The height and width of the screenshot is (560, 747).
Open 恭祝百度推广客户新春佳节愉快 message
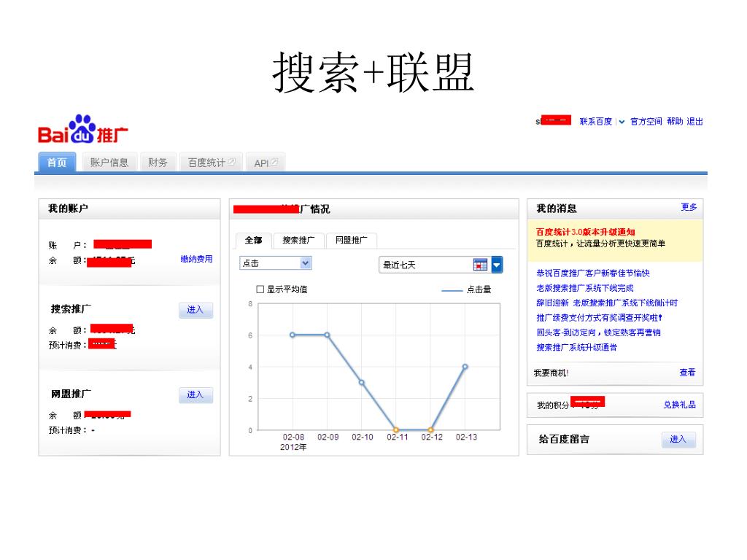592,273
